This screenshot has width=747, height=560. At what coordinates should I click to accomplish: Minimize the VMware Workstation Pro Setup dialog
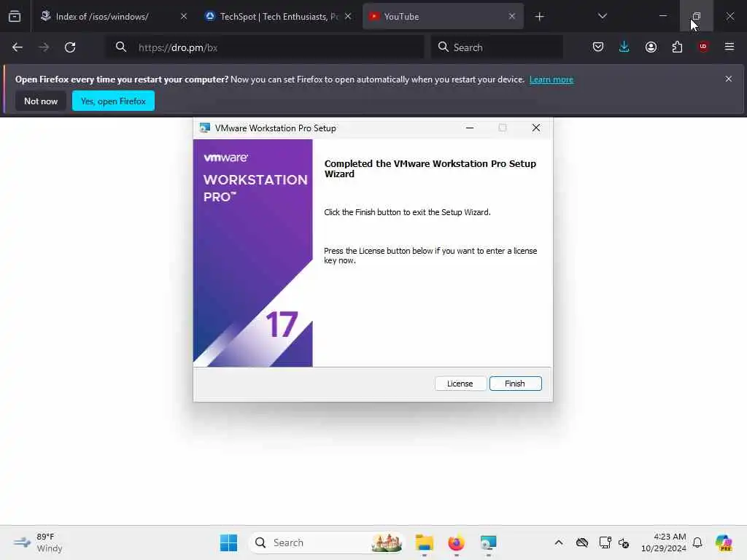tap(470, 128)
